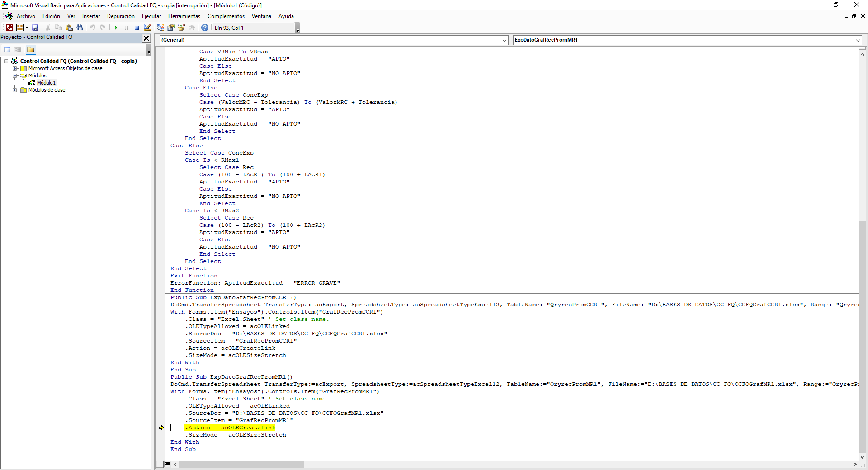Select the Control Calidad FQ project root

(x=78, y=61)
